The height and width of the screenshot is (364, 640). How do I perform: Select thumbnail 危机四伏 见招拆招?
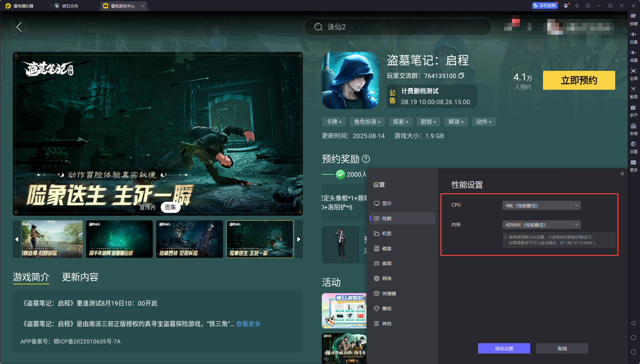[189, 239]
